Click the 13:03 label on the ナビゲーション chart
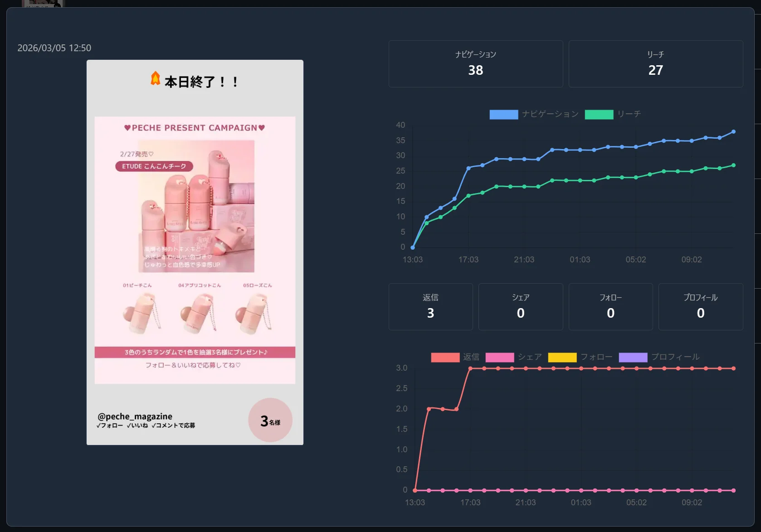 [x=413, y=260]
